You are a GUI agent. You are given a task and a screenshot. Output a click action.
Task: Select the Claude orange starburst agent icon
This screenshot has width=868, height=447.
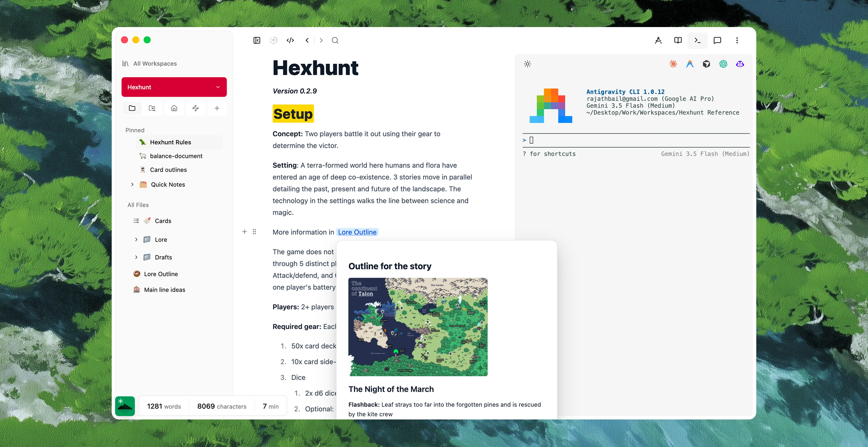(673, 64)
